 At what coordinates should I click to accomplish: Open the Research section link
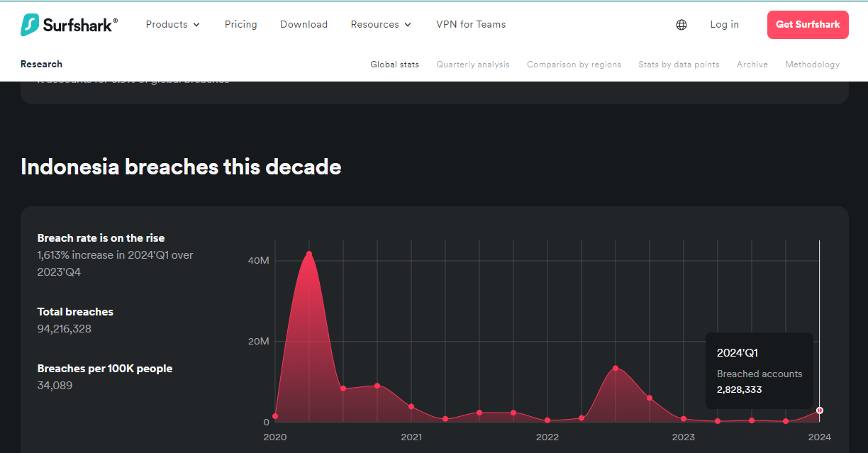[x=41, y=65]
